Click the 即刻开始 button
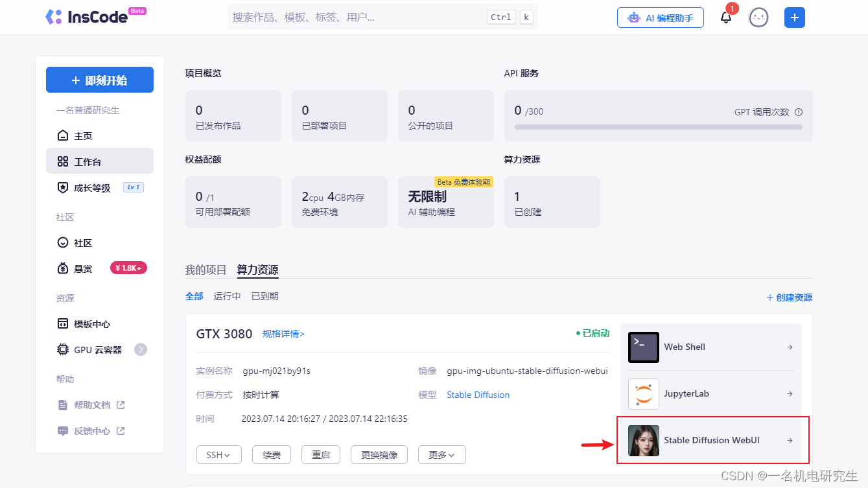Image resolution: width=868 pixels, height=488 pixels. click(100, 80)
